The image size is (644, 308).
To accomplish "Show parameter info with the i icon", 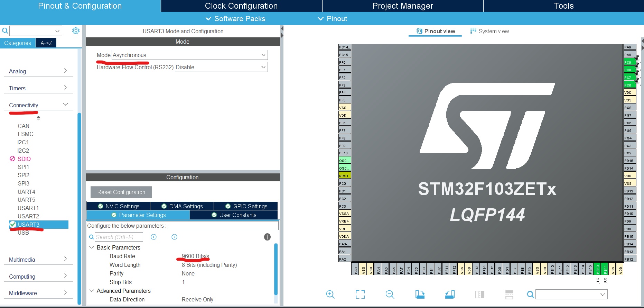I will pyautogui.click(x=267, y=237).
